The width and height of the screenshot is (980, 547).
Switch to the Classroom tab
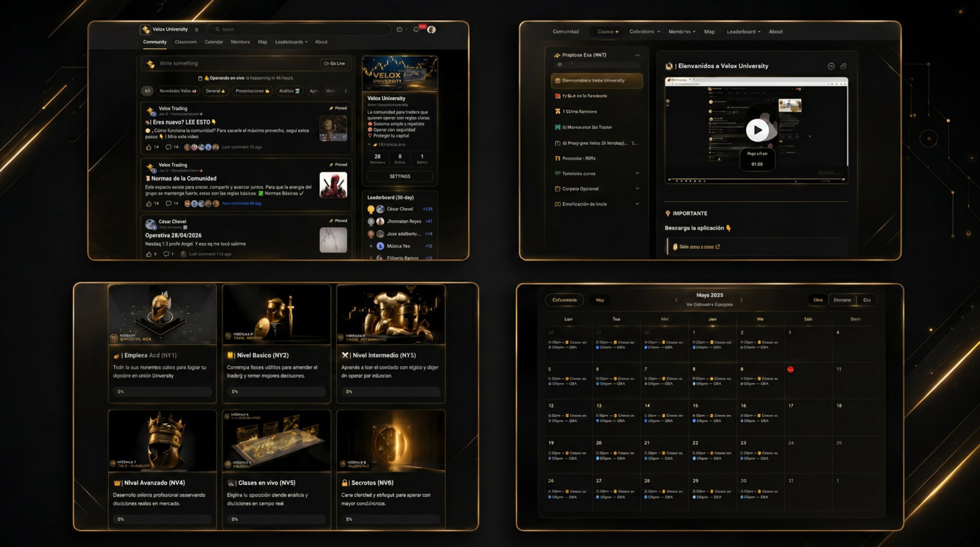click(x=186, y=42)
